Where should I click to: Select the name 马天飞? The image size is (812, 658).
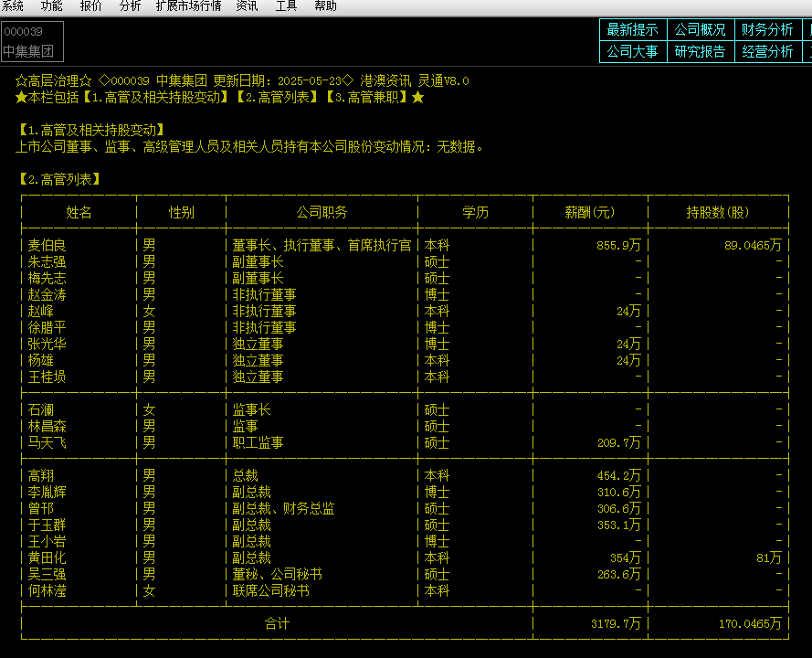coord(47,442)
